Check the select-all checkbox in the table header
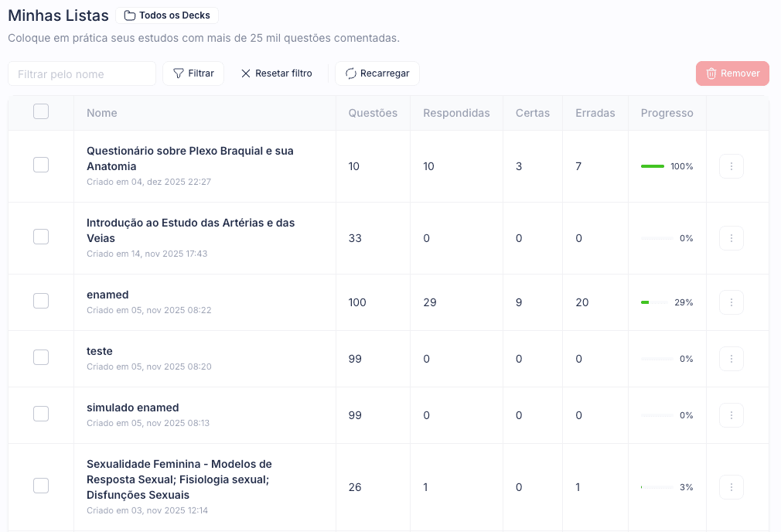 pyautogui.click(x=41, y=111)
